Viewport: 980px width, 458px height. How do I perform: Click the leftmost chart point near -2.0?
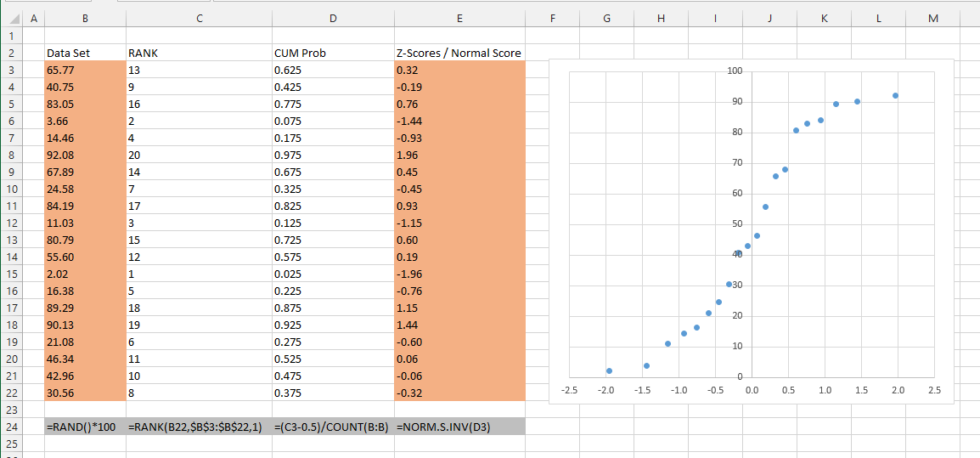tap(609, 371)
